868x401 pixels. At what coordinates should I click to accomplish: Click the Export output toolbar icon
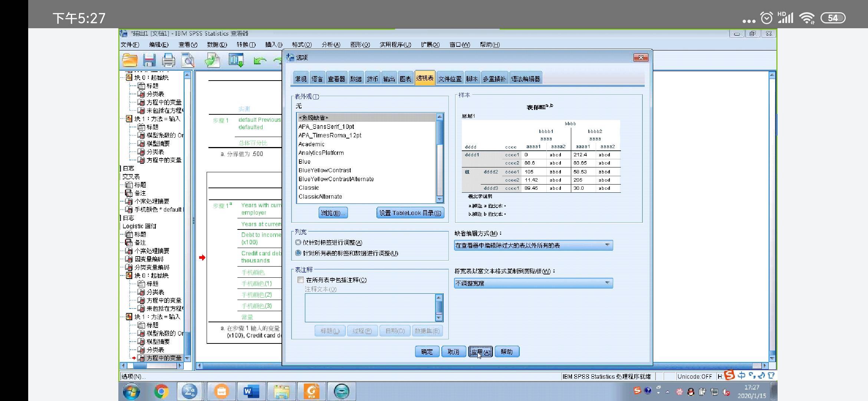click(213, 60)
